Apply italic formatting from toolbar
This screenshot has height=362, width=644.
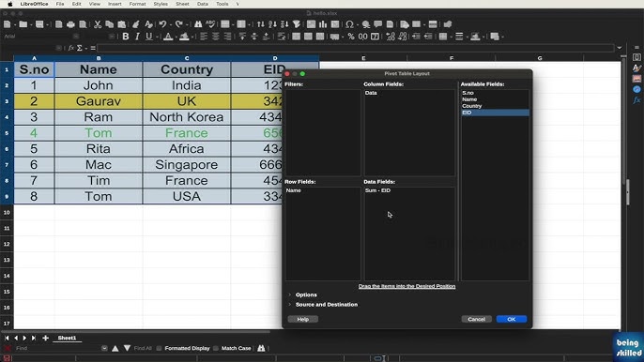tap(137, 37)
